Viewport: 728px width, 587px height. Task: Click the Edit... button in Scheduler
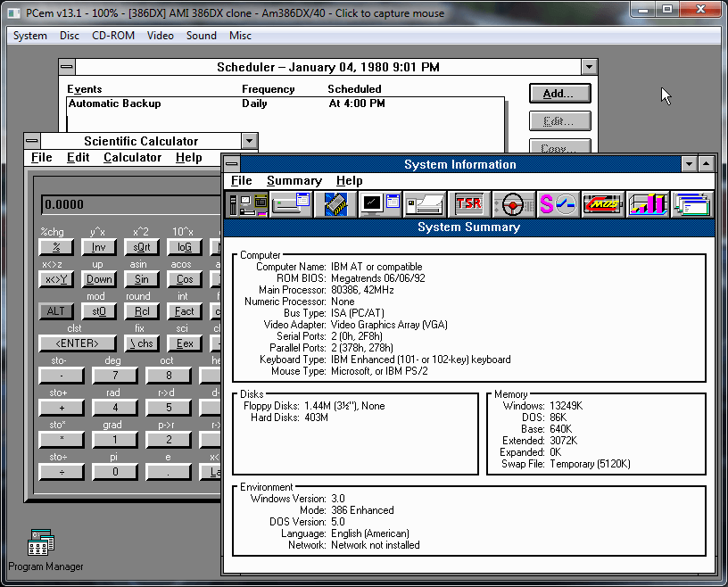click(560, 121)
